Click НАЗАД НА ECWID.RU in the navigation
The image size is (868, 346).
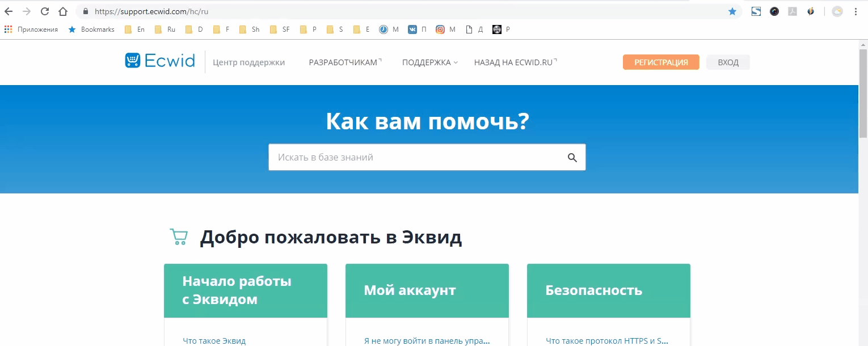[x=515, y=62]
